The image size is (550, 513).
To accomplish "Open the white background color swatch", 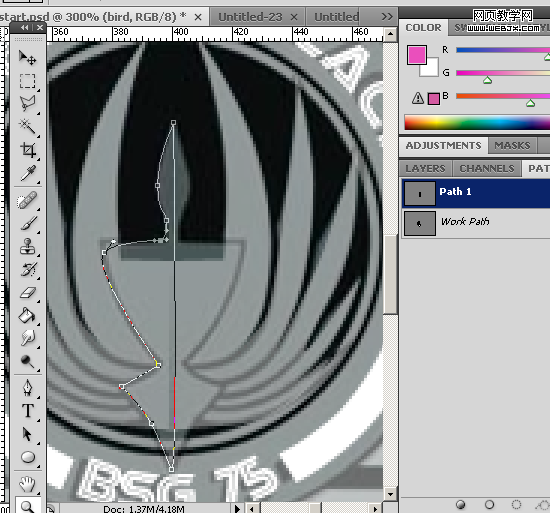I will click(432, 70).
